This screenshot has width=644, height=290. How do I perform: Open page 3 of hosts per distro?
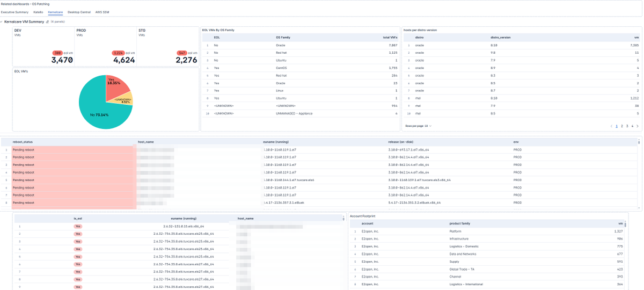(627, 126)
